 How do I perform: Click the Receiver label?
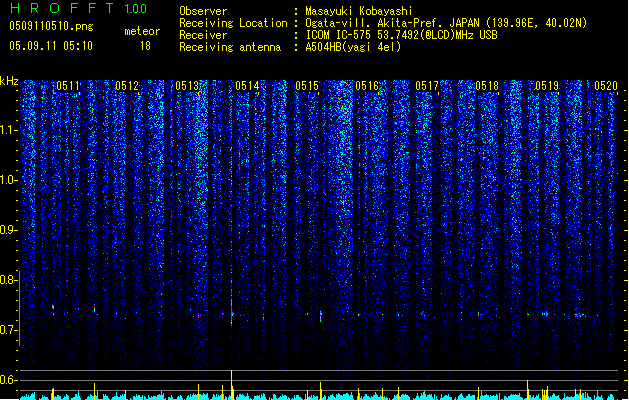pos(203,35)
